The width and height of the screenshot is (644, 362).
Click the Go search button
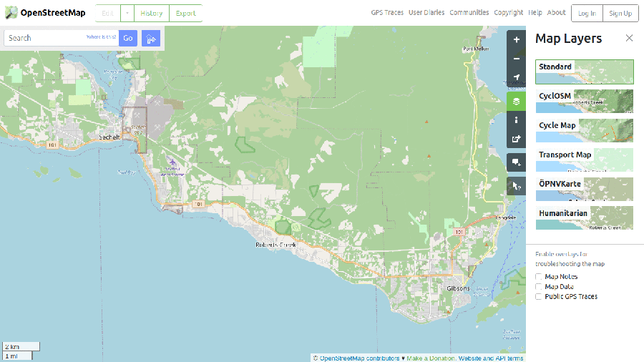pos(128,38)
